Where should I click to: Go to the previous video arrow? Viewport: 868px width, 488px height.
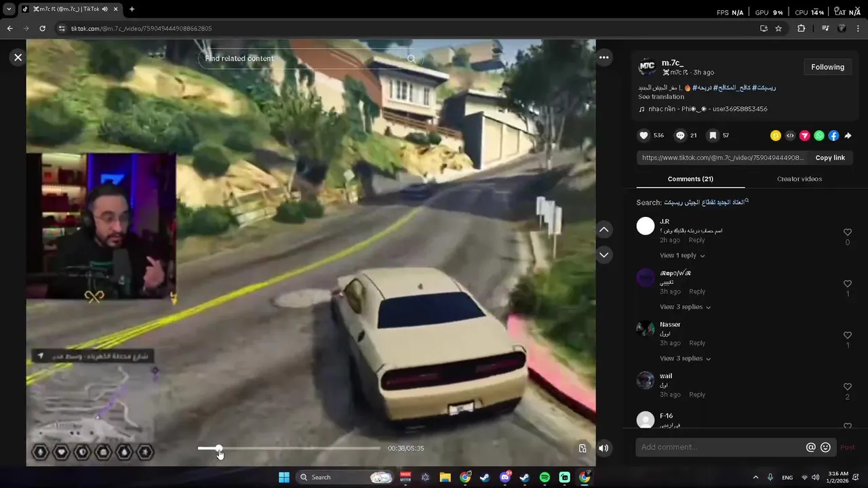point(604,230)
